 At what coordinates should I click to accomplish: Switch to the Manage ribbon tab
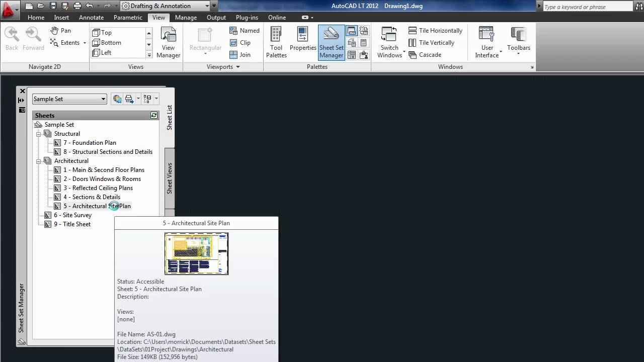pyautogui.click(x=186, y=17)
